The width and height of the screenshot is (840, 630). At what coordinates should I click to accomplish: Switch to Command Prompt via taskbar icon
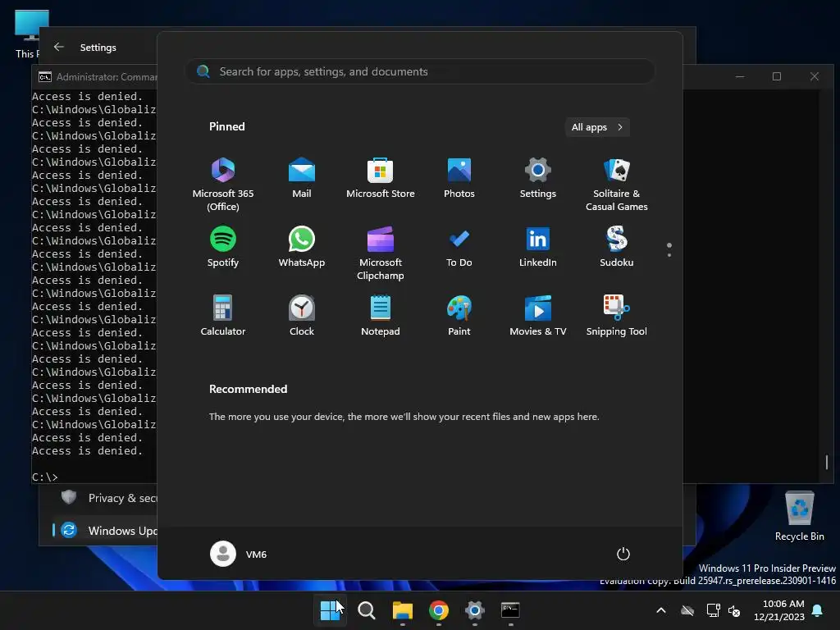[x=510, y=610]
